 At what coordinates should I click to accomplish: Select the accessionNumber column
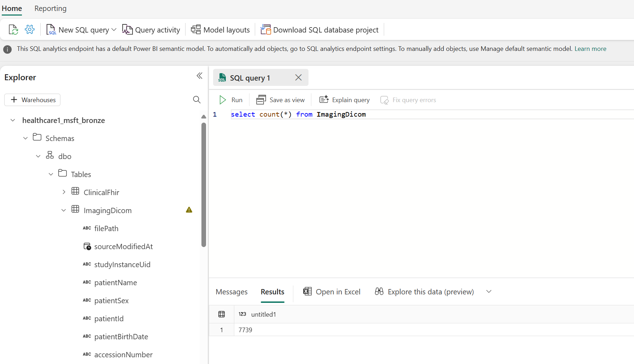[x=123, y=354]
